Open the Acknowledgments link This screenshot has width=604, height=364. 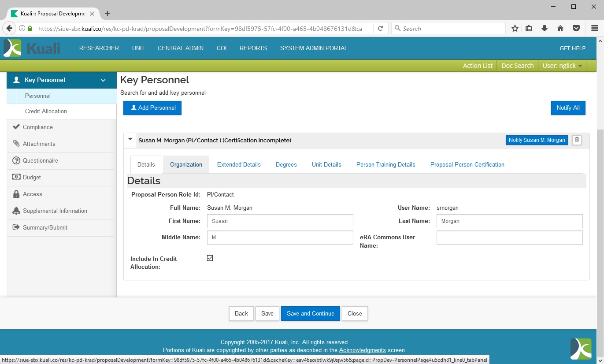click(x=362, y=350)
